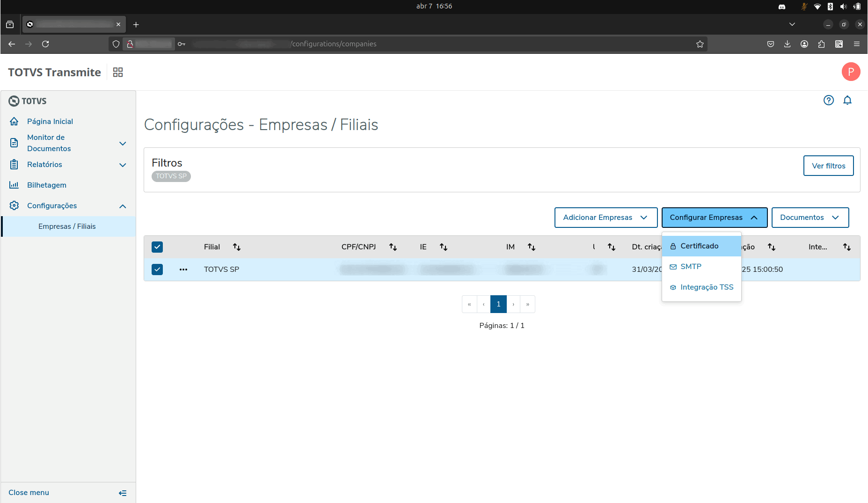Click the Wi-Fi status icon

(817, 6)
